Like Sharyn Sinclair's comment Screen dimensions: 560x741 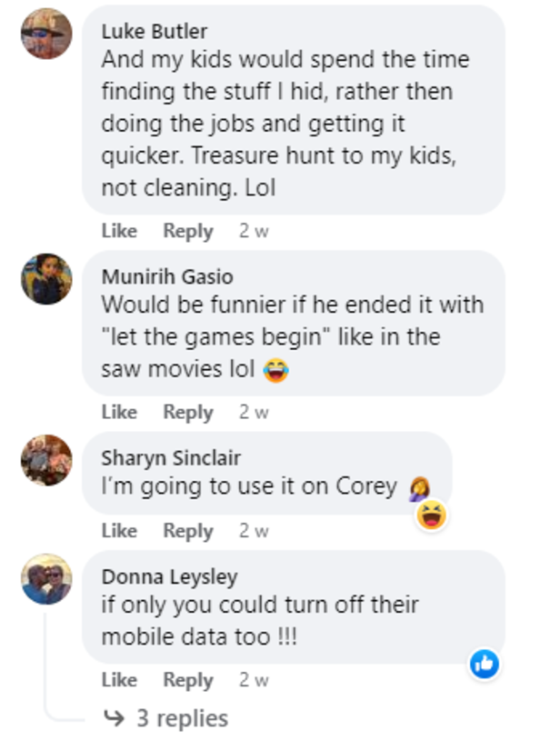(x=118, y=530)
